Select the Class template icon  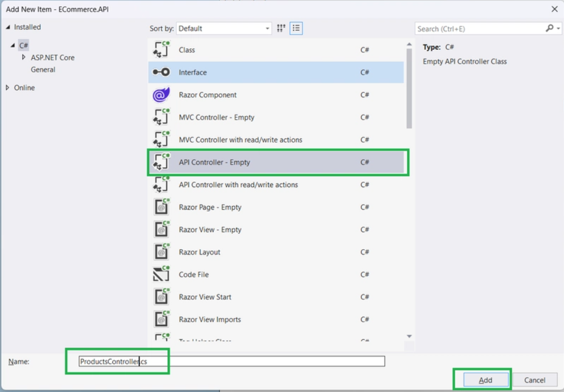click(161, 50)
